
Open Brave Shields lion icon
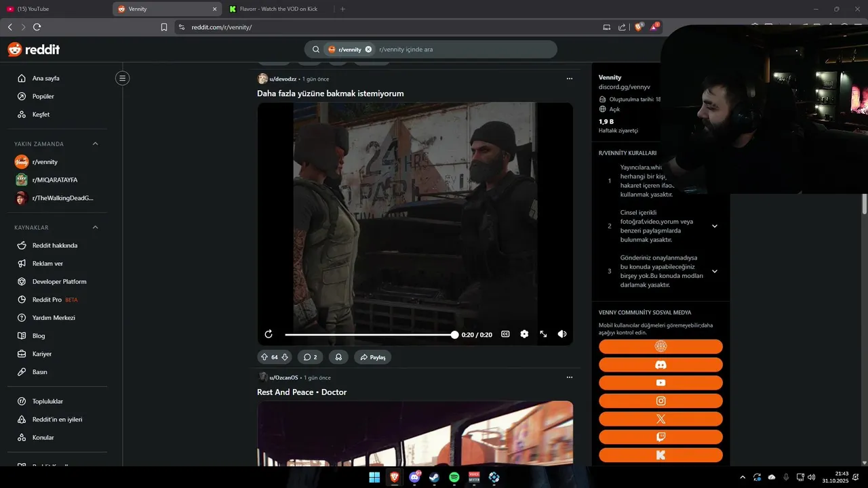[638, 27]
